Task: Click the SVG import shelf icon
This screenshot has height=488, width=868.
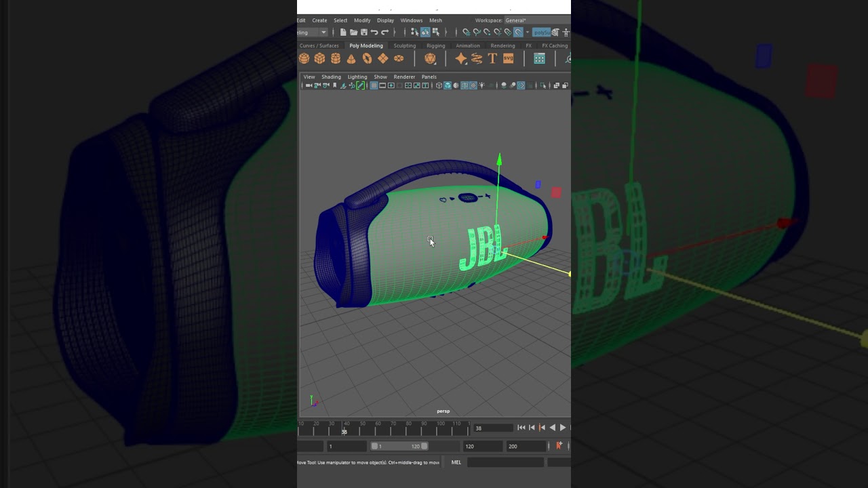Action: [x=508, y=59]
